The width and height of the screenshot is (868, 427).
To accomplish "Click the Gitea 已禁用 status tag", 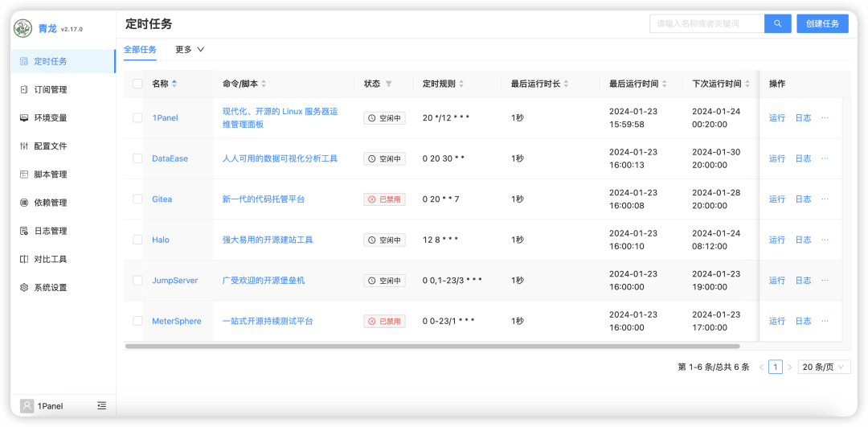I will coord(385,199).
